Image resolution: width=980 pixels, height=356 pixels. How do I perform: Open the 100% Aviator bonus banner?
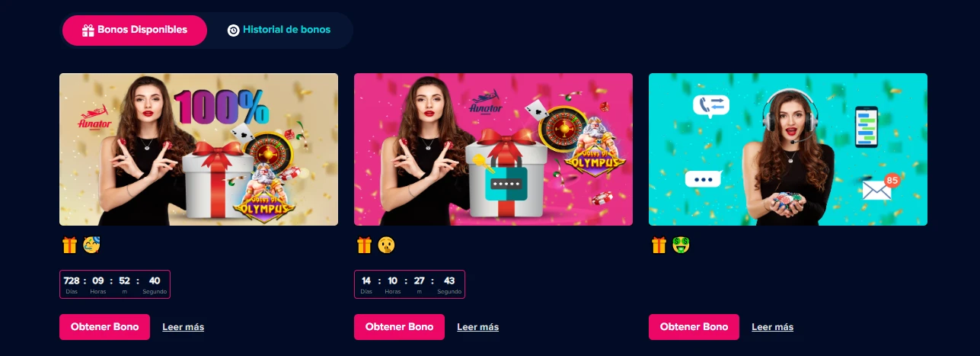[199, 149]
